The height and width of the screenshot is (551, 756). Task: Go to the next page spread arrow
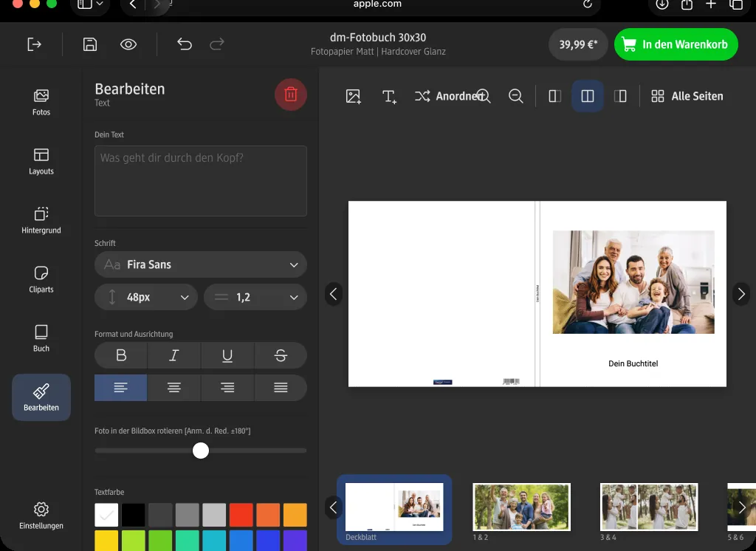741,294
